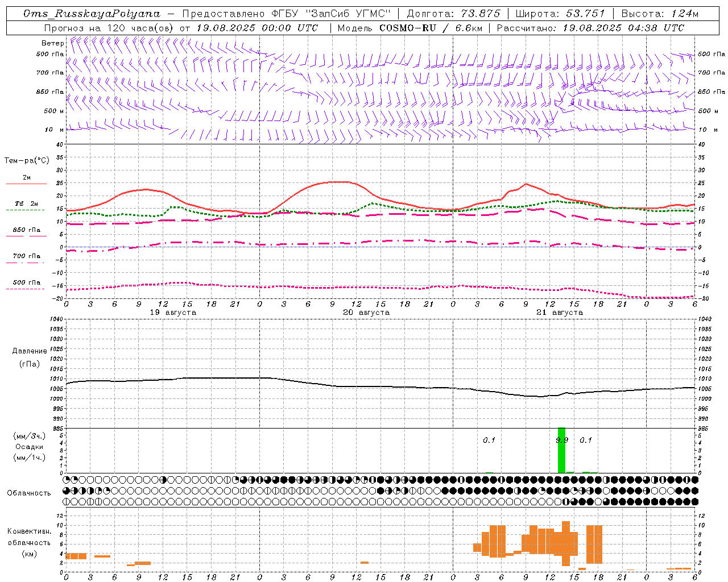
Task: Click the Конвективн. label of the convective panel
Action: (x=30, y=531)
